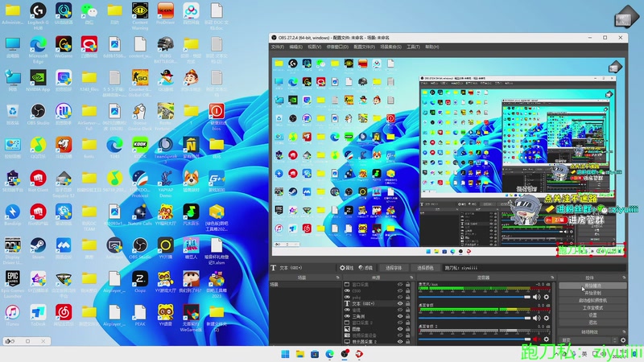Open the WeGame desktop shortcut
644x362 pixels.
pos(64,47)
